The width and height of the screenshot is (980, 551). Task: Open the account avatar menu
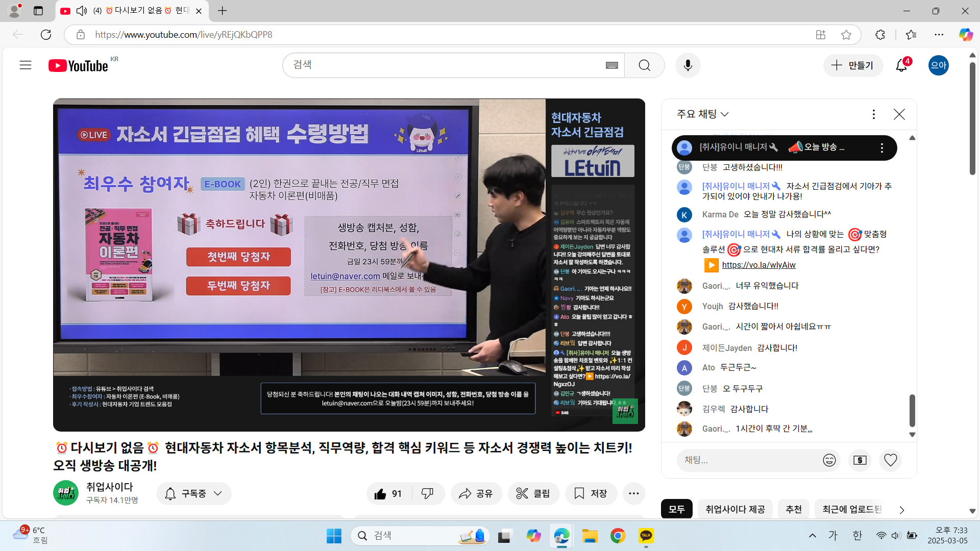tap(939, 65)
